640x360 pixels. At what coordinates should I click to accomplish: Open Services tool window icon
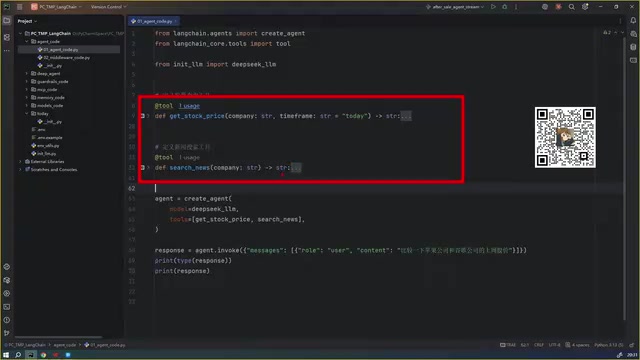[x=7, y=293]
